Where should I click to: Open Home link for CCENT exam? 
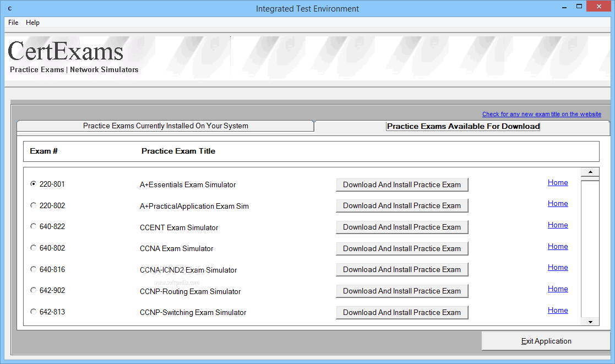[x=558, y=225]
